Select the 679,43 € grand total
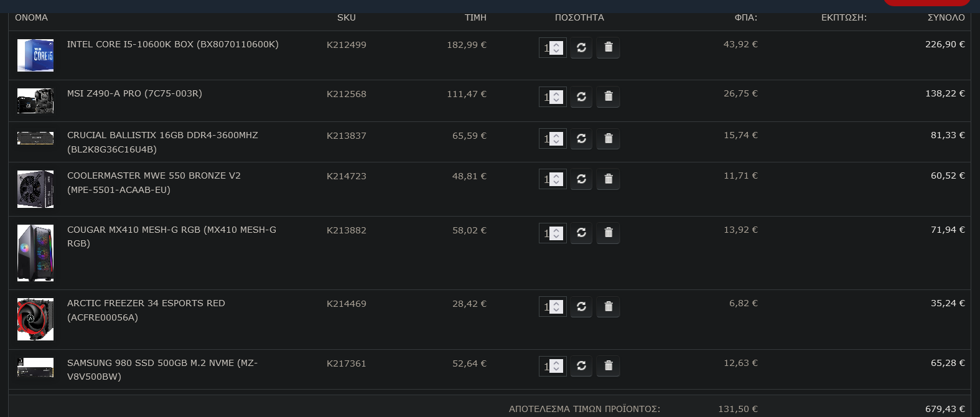This screenshot has width=980, height=417. click(x=945, y=409)
